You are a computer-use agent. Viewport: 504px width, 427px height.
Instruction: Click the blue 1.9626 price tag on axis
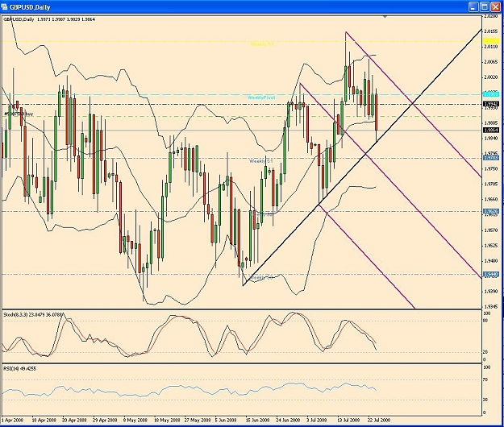pyautogui.click(x=491, y=211)
